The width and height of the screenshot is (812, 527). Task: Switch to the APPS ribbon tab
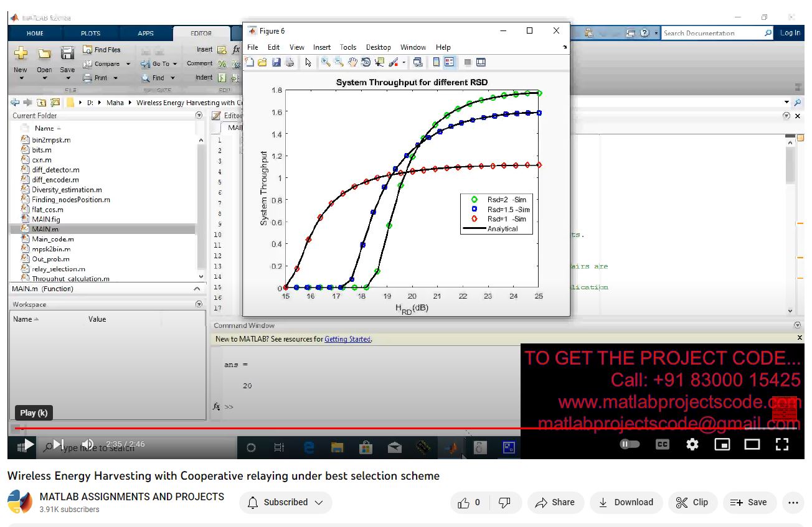point(146,34)
